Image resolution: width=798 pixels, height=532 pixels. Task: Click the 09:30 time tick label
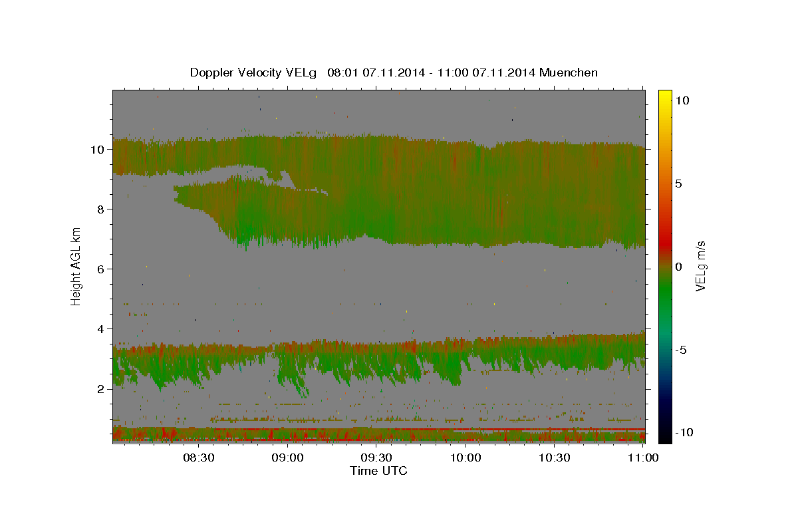click(x=376, y=458)
